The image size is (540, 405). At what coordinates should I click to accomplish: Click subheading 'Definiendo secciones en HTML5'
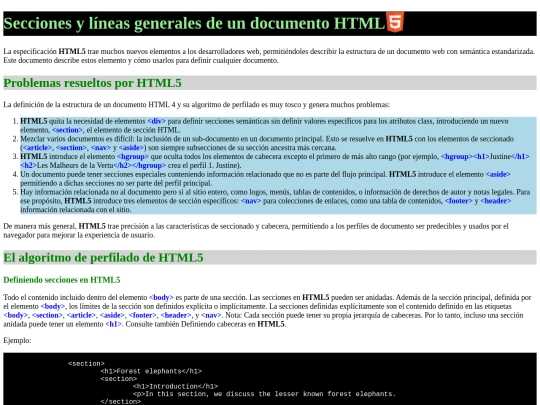coord(62,280)
